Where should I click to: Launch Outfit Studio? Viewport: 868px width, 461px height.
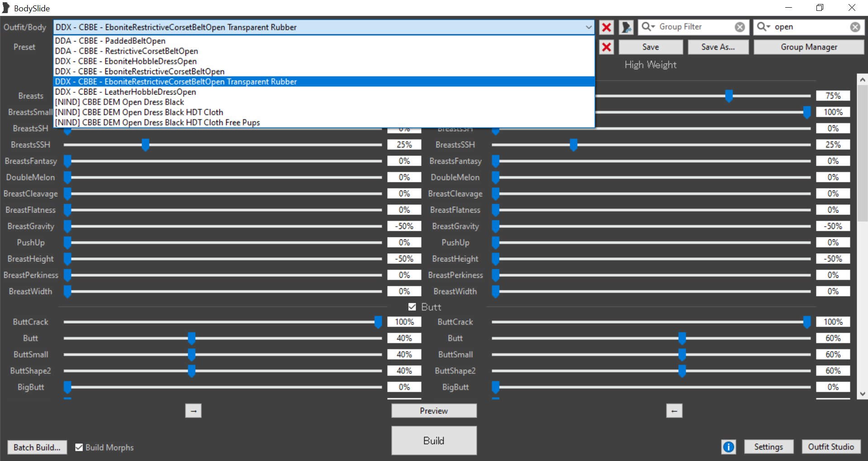[x=831, y=447]
